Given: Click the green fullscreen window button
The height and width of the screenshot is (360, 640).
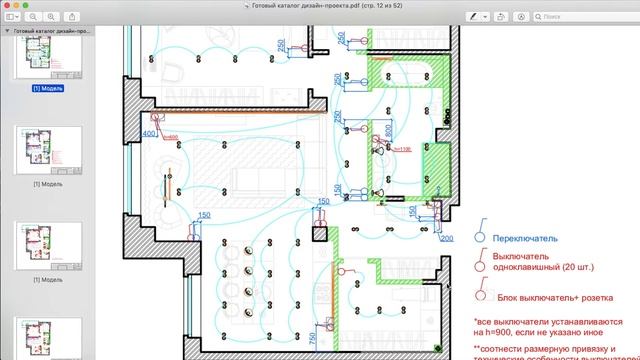Looking at the screenshot, I should tap(25, 5).
